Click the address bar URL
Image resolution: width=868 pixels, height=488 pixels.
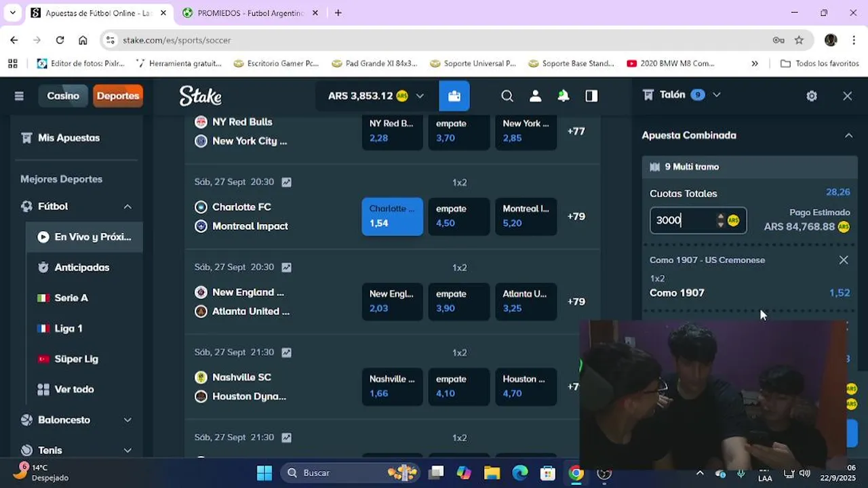(177, 41)
